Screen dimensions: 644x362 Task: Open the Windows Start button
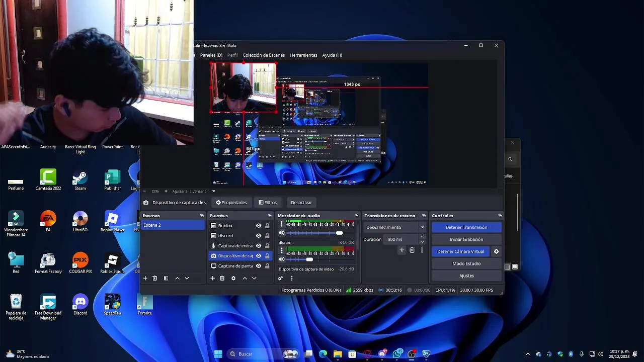point(218,354)
